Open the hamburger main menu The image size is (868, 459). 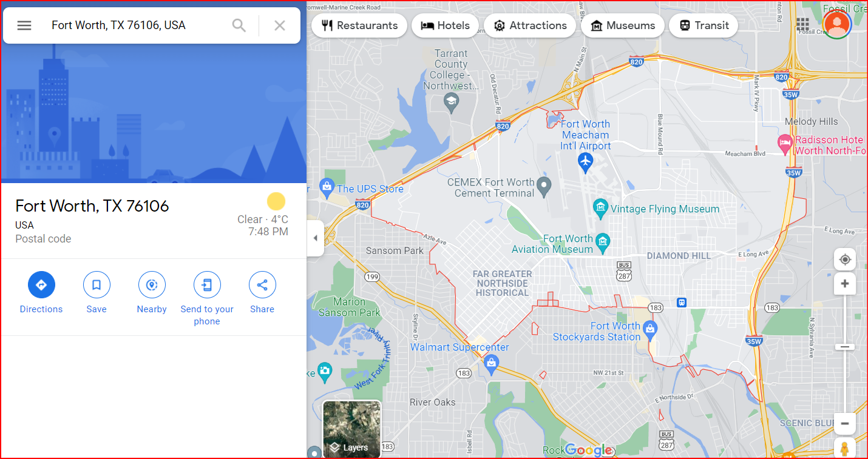pyautogui.click(x=24, y=25)
